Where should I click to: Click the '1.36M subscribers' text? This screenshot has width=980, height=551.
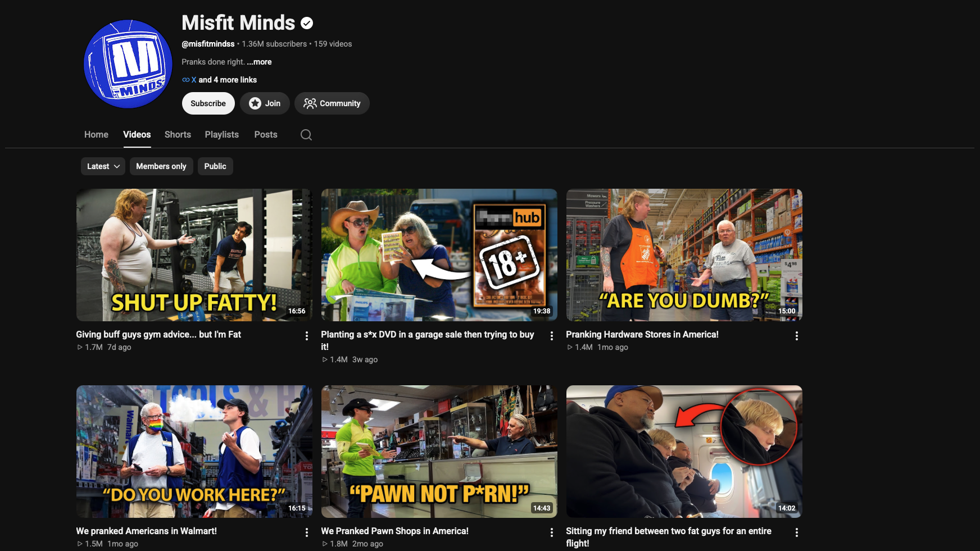click(x=274, y=44)
